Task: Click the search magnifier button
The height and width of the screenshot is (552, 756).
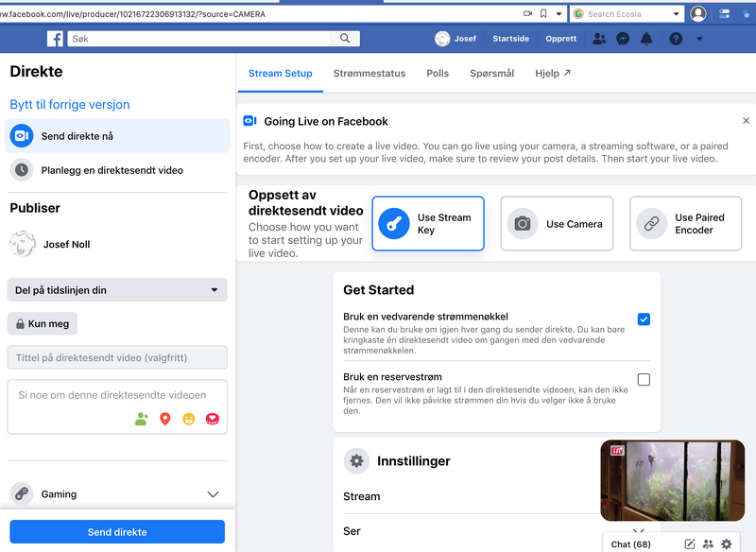Action: pos(345,39)
